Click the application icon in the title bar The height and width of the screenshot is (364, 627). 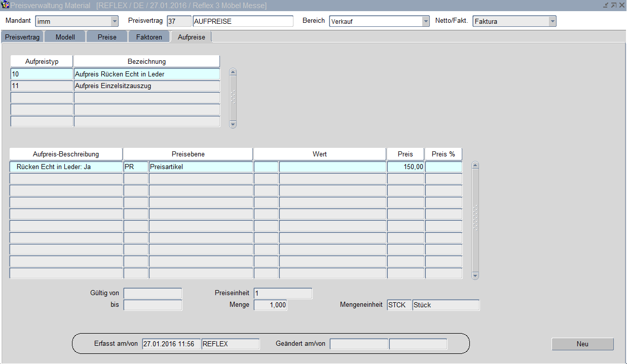tap(6, 5)
